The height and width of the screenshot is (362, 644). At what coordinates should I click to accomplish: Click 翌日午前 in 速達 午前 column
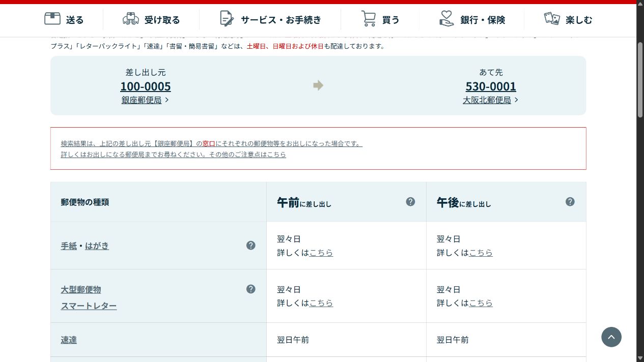pos(293,340)
